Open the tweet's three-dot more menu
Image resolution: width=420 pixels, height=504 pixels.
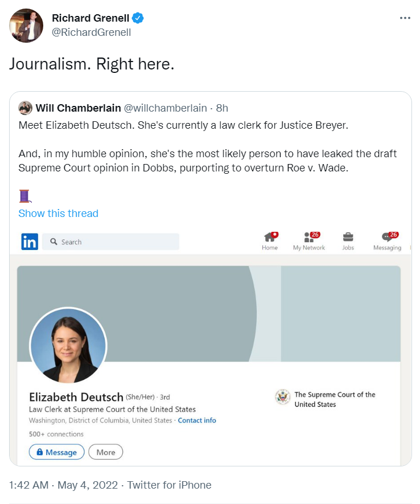pyautogui.click(x=405, y=18)
